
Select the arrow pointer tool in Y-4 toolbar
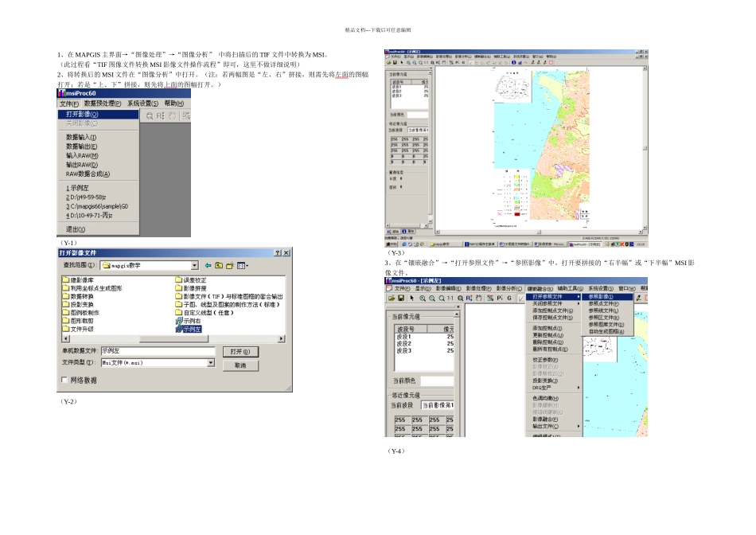(x=412, y=299)
